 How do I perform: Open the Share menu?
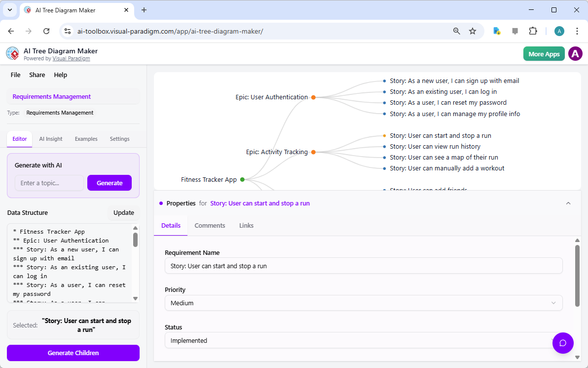[x=37, y=75]
